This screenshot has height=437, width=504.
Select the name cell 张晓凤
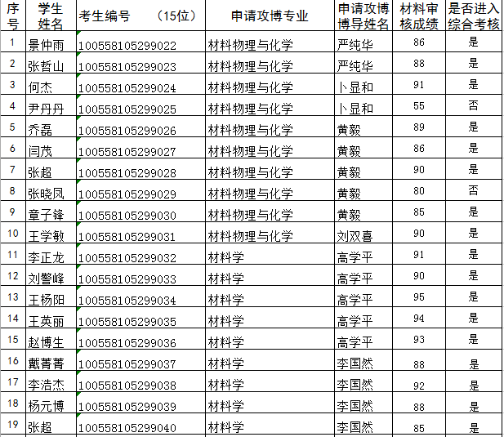pyautogui.click(x=46, y=194)
